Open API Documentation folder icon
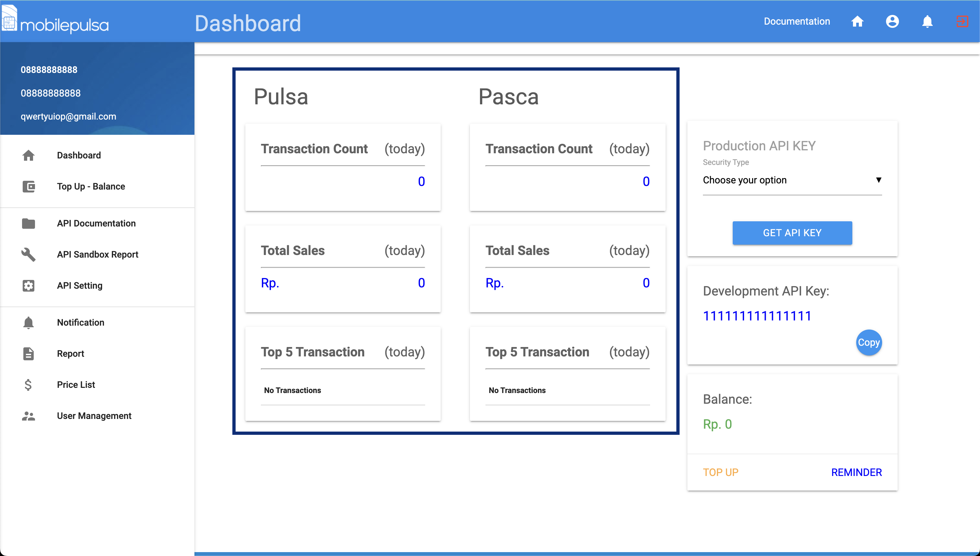Screen dimensions: 980x556 coord(29,224)
